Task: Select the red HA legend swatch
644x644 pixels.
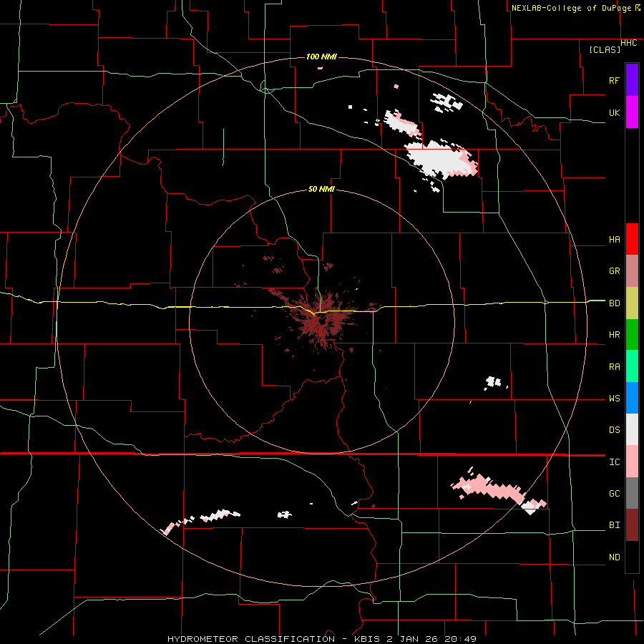Action: (632, 239)
